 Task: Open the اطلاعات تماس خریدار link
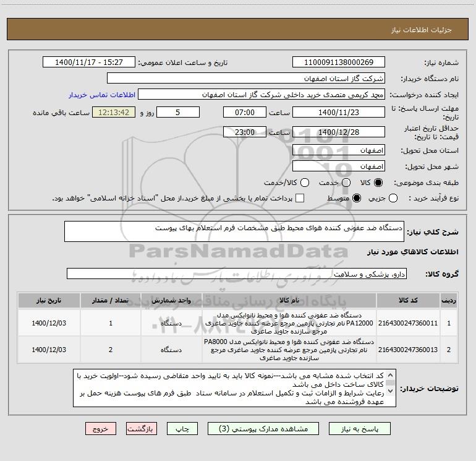(102, 95)
